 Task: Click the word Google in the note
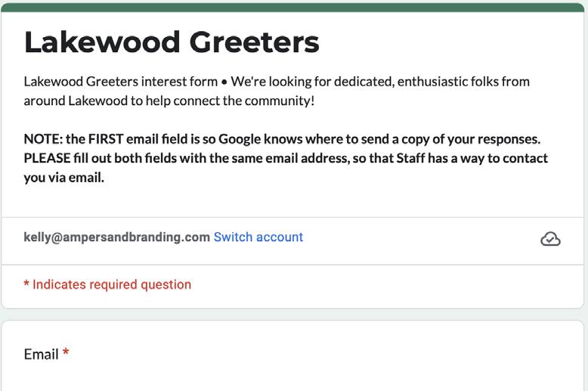point(240,139)
